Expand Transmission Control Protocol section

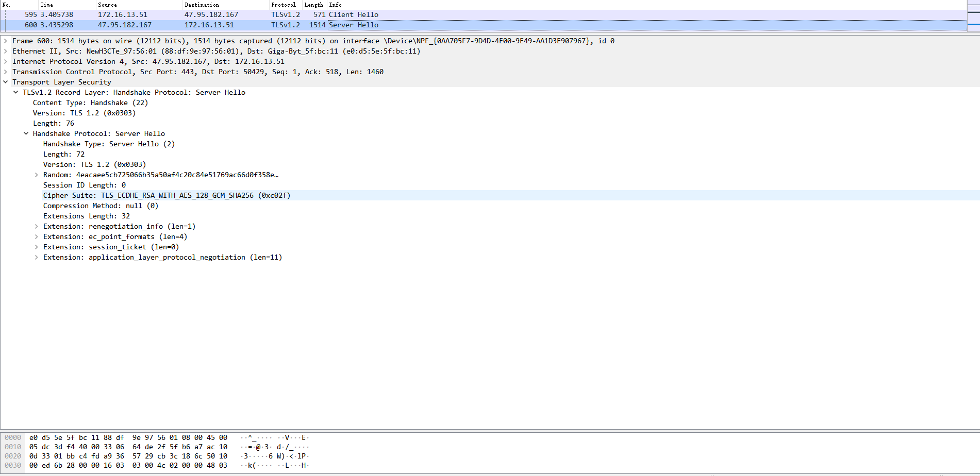[x=6, y=72]
